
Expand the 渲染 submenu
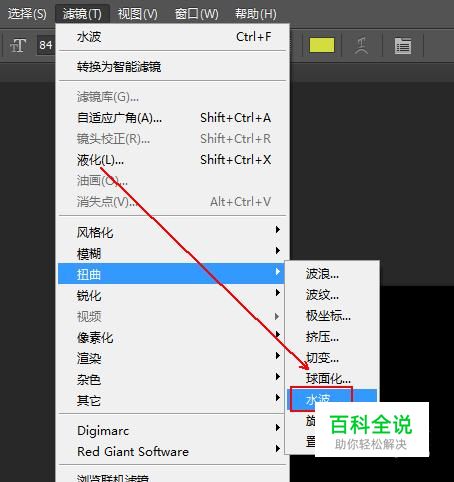click(x=171, y=358)
